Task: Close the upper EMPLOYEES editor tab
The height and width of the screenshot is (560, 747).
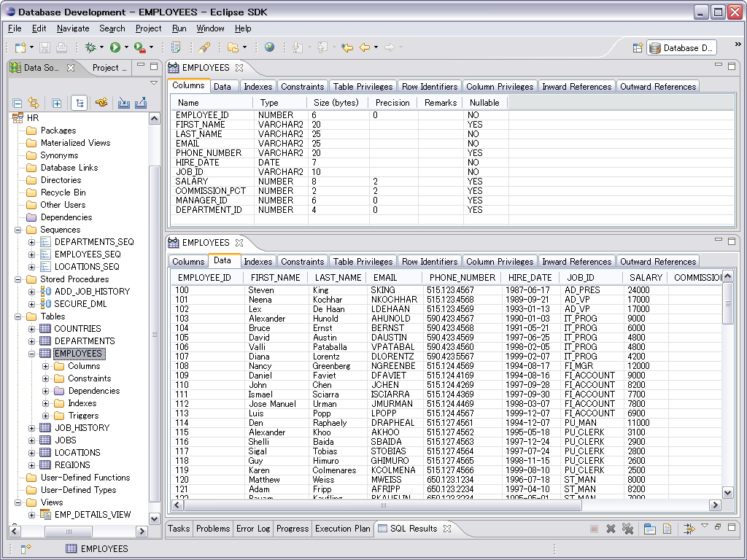Action: (x=239, y=68)
